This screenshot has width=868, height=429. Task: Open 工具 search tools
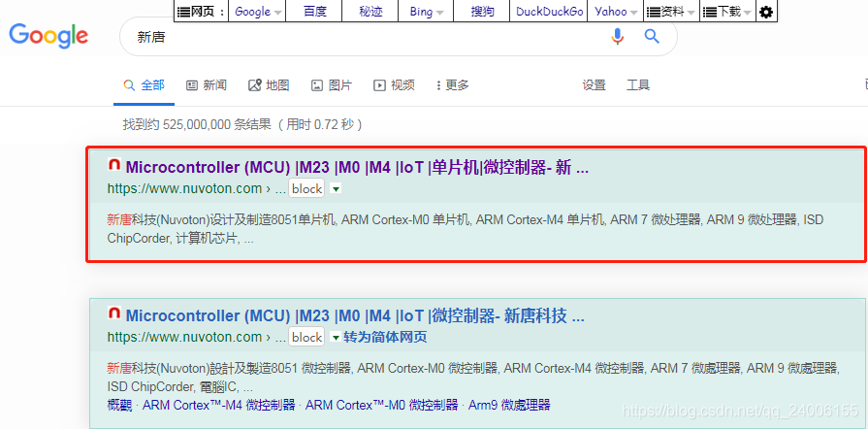click(638, 85)
